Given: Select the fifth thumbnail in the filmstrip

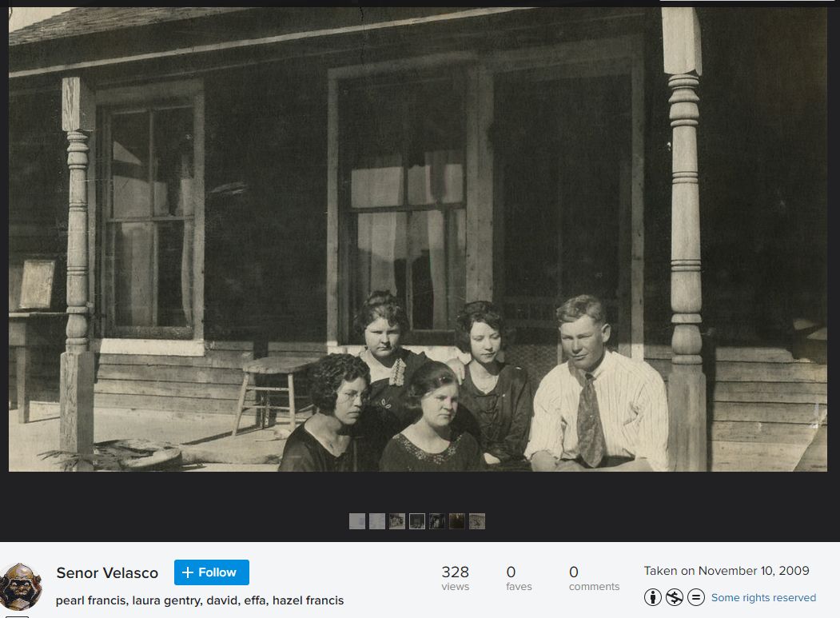Looking at the screenshot, I should tap(437, 521).
